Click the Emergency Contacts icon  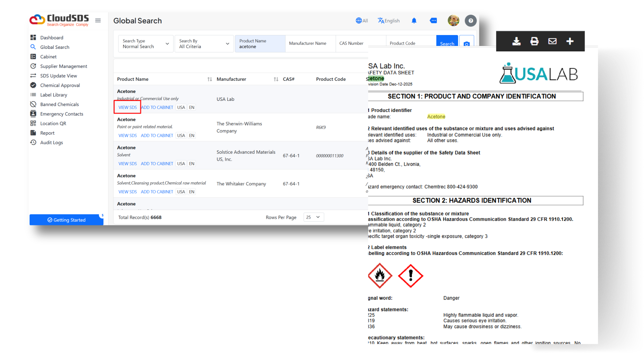coord(33,113)
